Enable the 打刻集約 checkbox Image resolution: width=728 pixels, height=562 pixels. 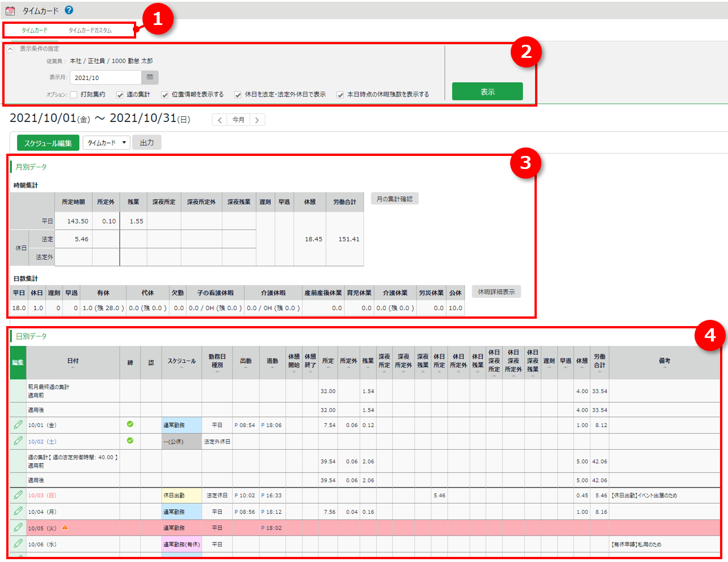[74, 95]
